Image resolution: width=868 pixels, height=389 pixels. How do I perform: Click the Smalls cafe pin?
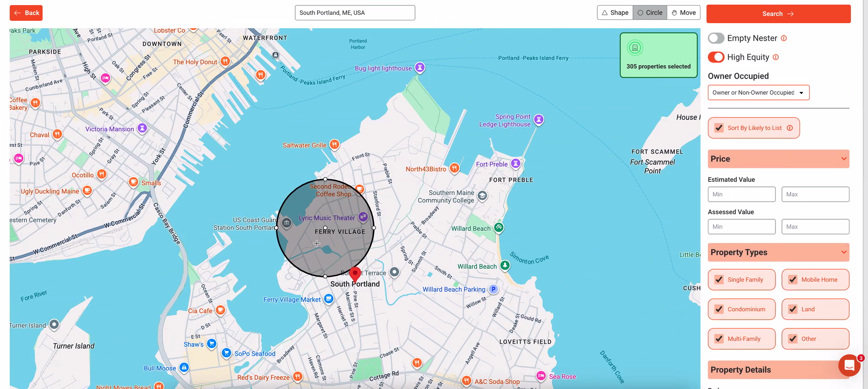coord(133,182)
